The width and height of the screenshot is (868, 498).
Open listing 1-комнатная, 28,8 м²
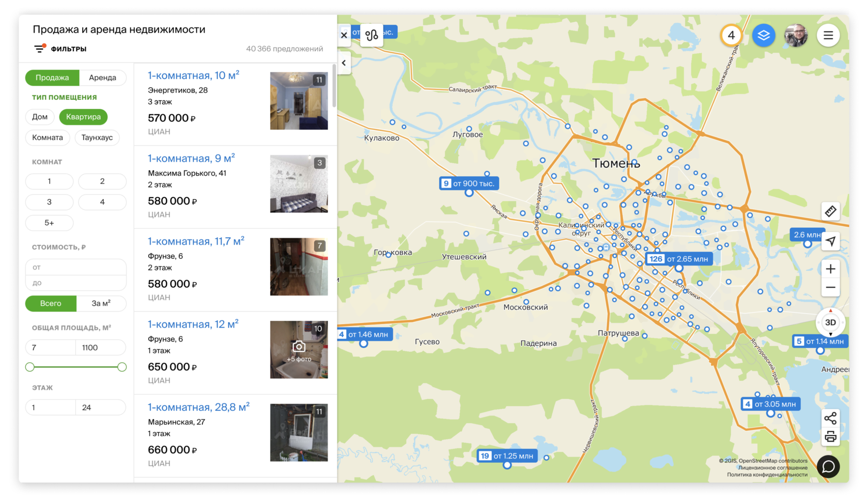point(198,407)
